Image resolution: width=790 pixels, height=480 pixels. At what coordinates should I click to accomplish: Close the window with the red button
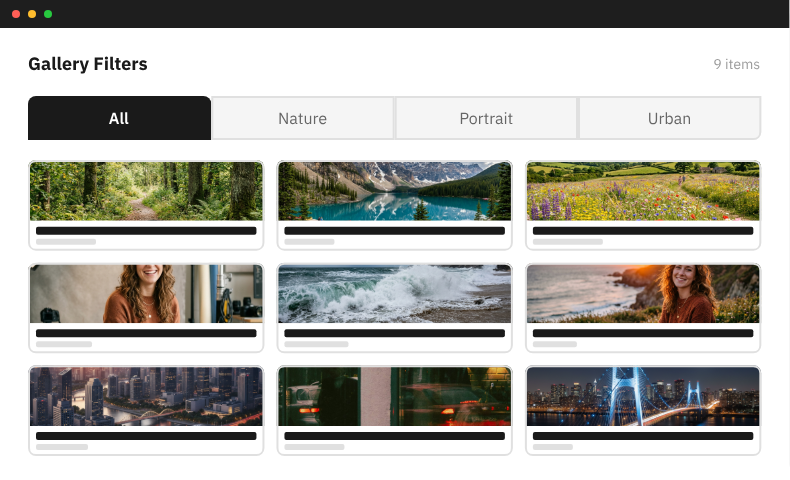pyautogui.click(x=16, y=14)
